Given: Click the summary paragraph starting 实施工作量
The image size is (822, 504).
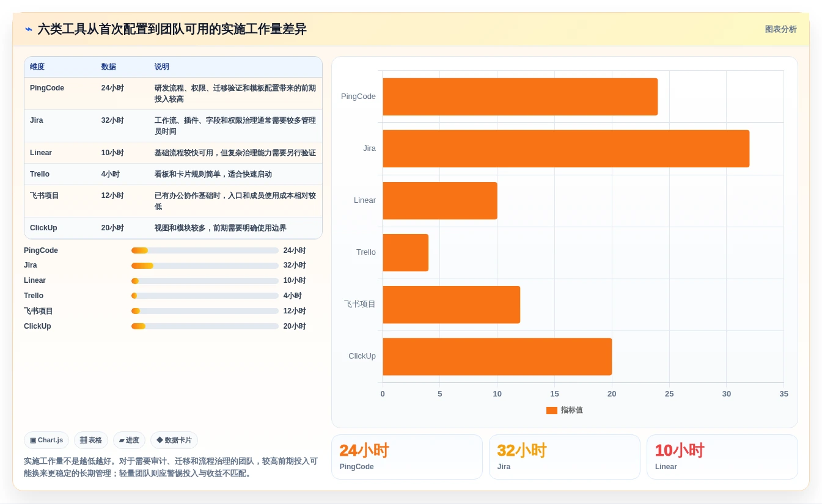Looking at the screenshot, I should [x=171, y=467].
